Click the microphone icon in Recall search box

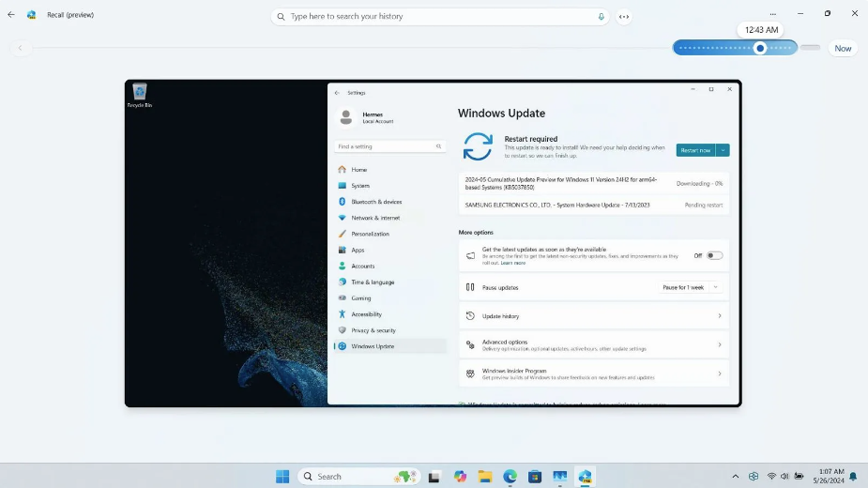click(x=602, y=17)
